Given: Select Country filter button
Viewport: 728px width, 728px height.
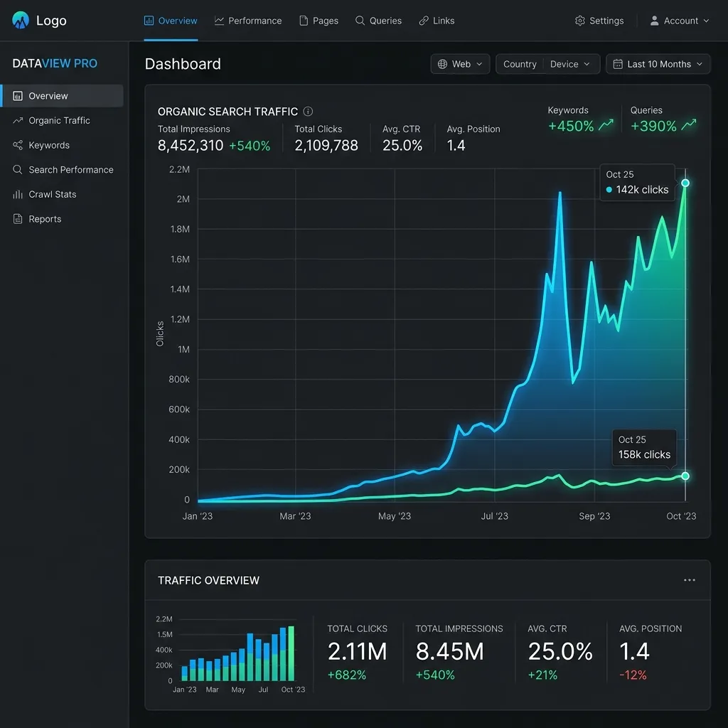Looking at the screenshot, I should [x=520, y=64].
